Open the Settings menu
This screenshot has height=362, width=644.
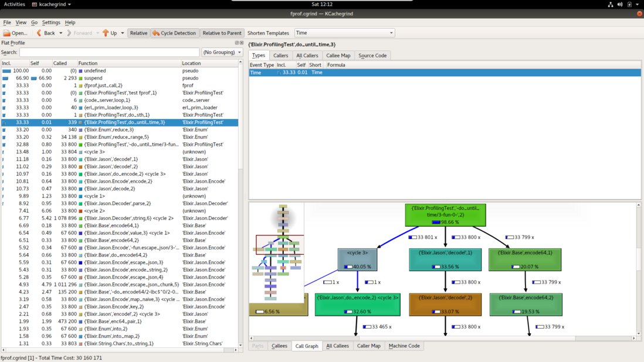click(51, 22)
